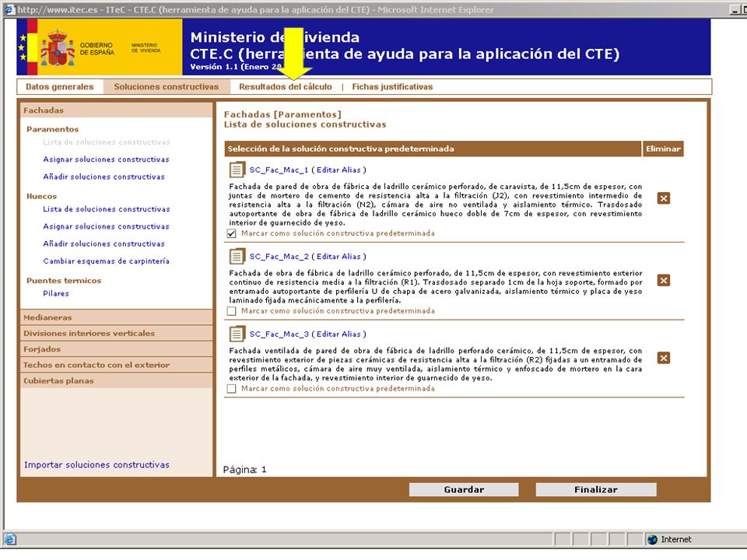Click Importar soluciones constructivas link
The image size is (747, 560).
click(x=96, y=464)
